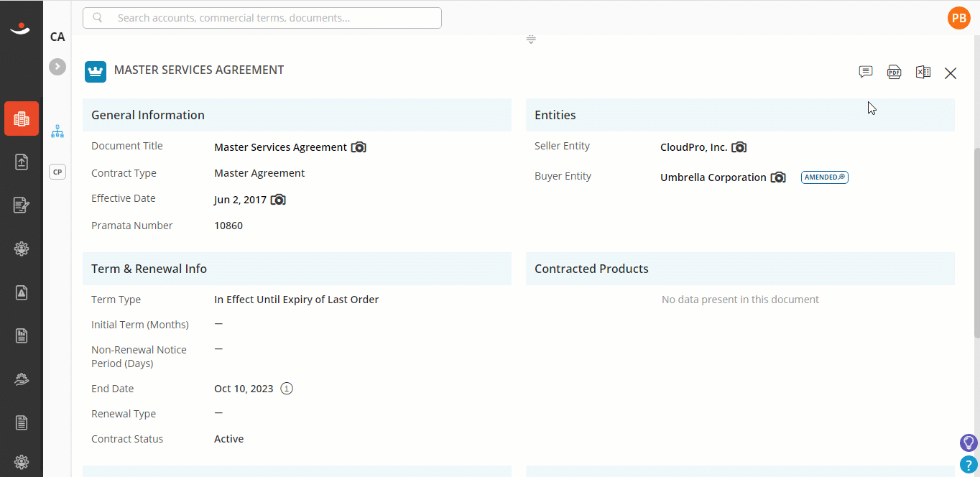Click the search accounts input field
Viewport: 980px width, 477px height.
(262, 18)
